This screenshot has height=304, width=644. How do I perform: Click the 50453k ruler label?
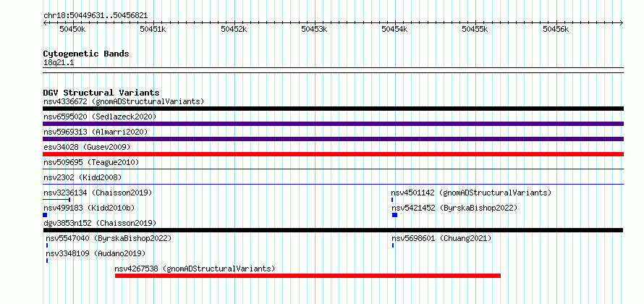(314, 29)
